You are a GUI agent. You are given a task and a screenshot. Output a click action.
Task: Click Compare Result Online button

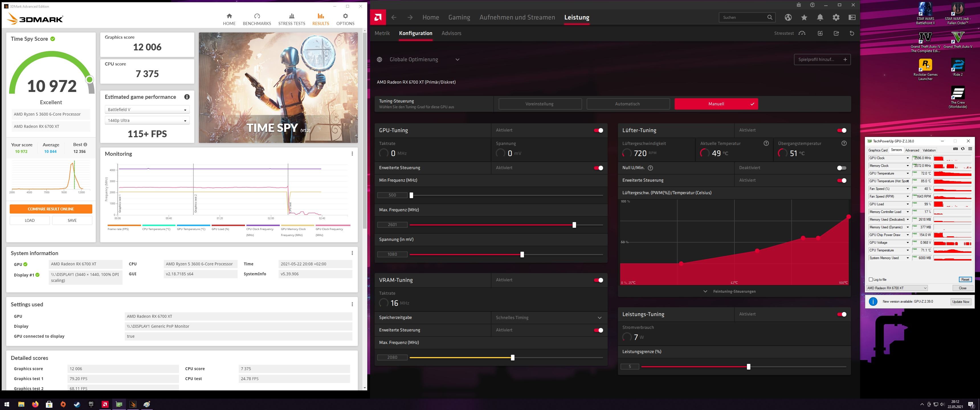pyautogui.click(x=51, y=209)
